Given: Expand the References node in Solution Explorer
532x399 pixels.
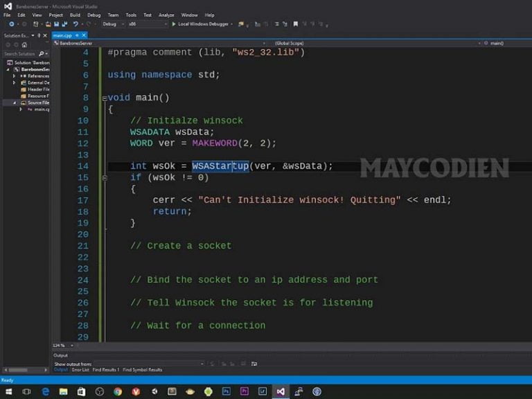Looking at the screenshot, I should pos(15,76).
